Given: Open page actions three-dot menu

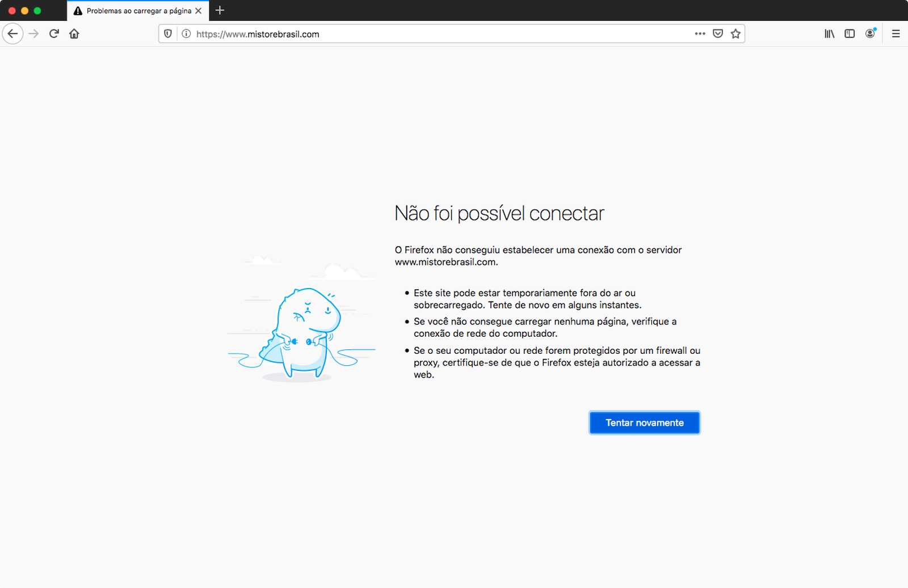Looking at the screenshot, I should coord(700,34).
